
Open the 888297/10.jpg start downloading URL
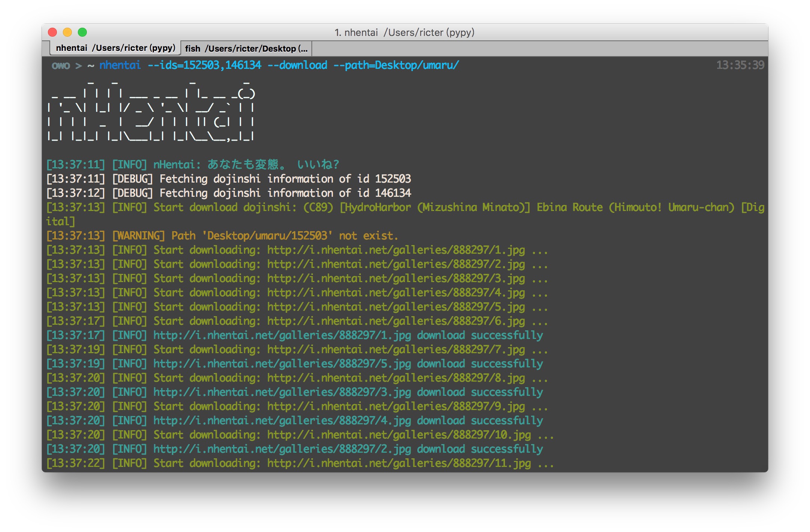coord(399,435)
